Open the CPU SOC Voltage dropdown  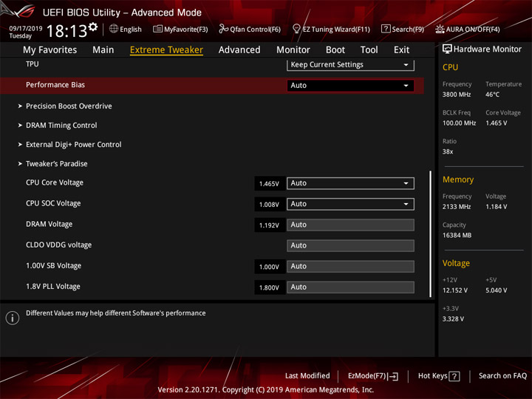tap(350, 204)
